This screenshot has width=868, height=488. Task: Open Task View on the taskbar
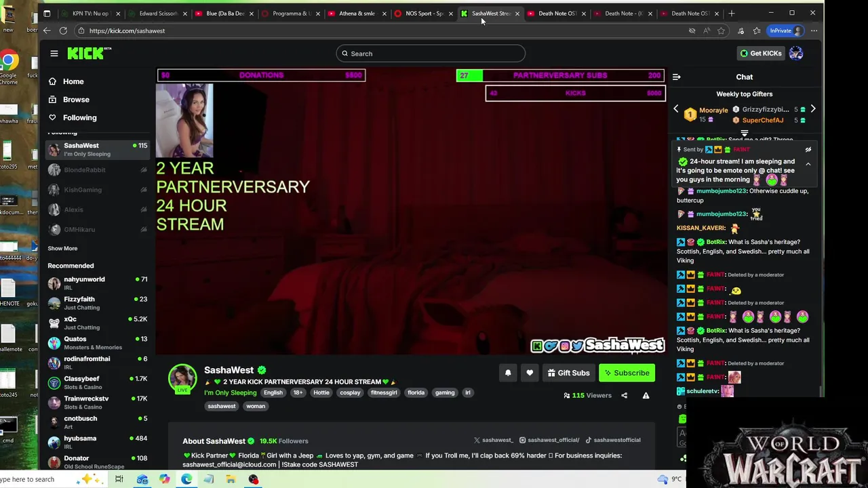pyautogui.click(x=119, y=479)
